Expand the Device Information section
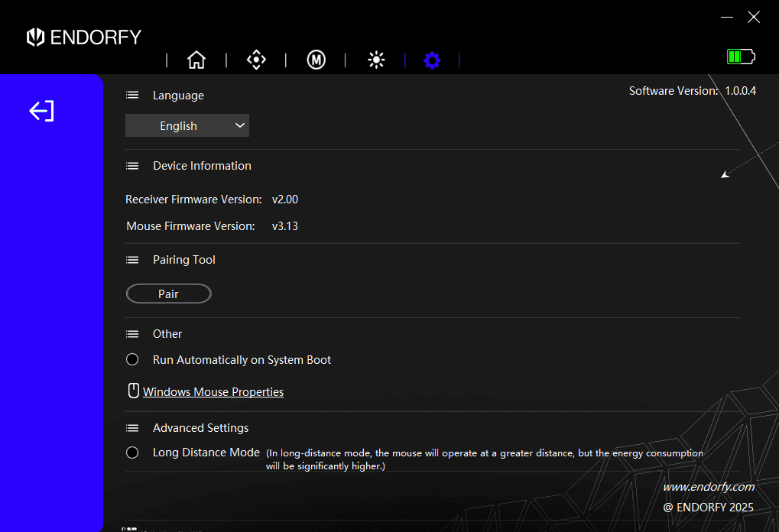This screenshot has width=779, height=532. (131, 165)
